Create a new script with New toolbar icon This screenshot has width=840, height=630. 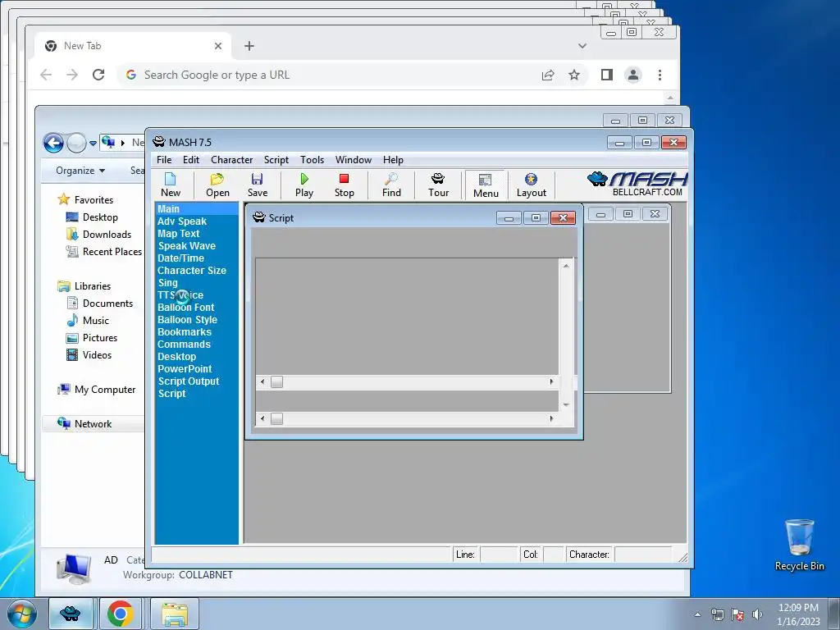[171, 185]
